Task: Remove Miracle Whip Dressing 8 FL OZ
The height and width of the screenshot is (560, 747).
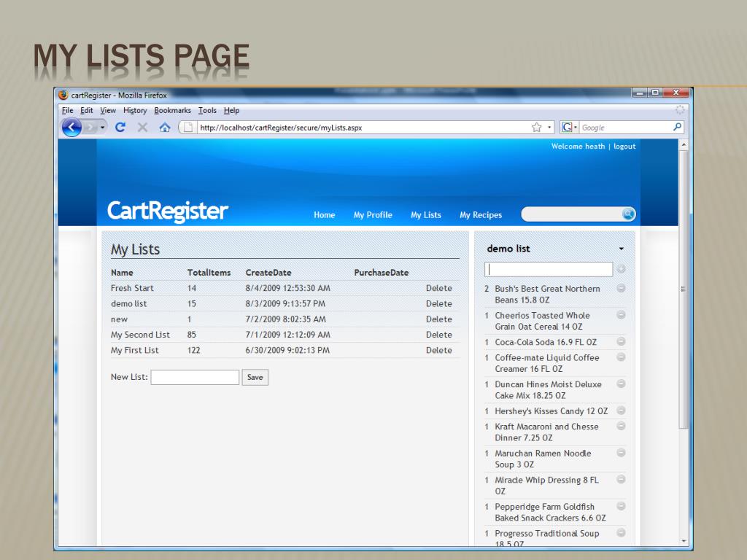Action: (x=621, y=480)
